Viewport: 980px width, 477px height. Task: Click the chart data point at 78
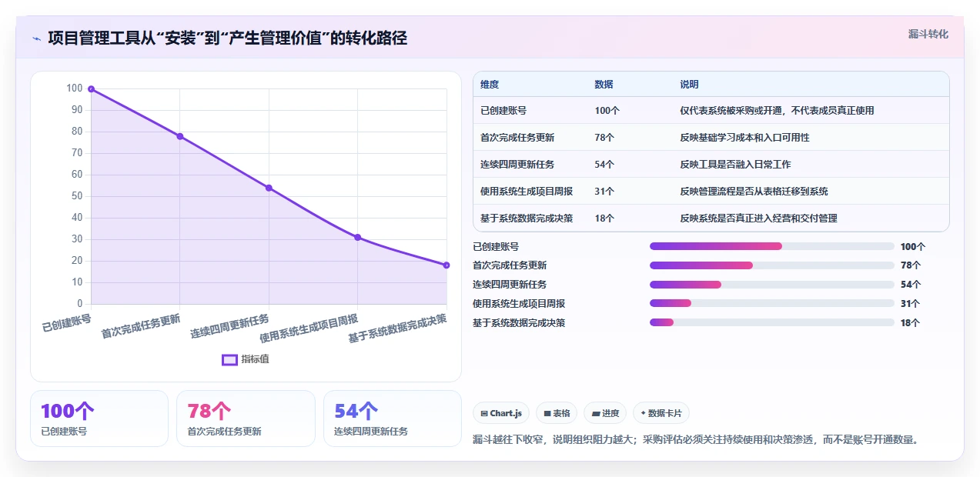179,136
